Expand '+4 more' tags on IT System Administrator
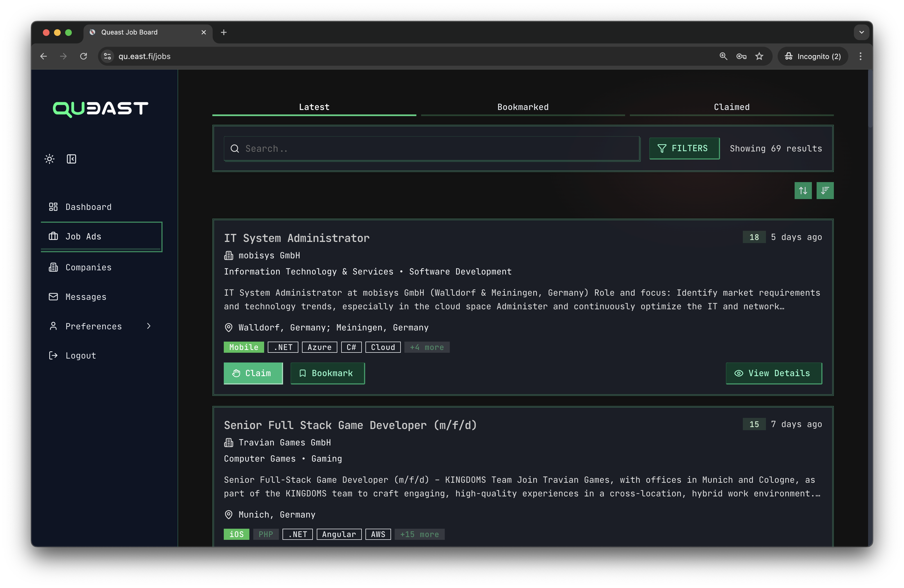This screenshot has width=904, height=588. [427, 347]
